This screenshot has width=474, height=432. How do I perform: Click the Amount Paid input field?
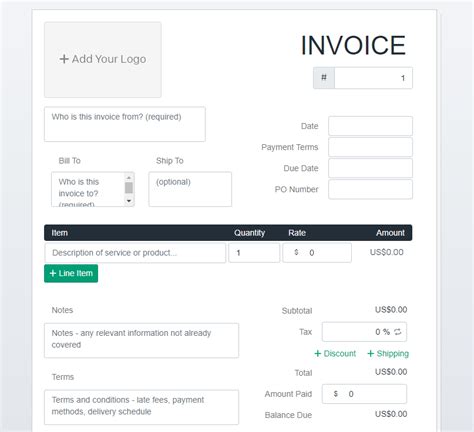click(364, 394)
